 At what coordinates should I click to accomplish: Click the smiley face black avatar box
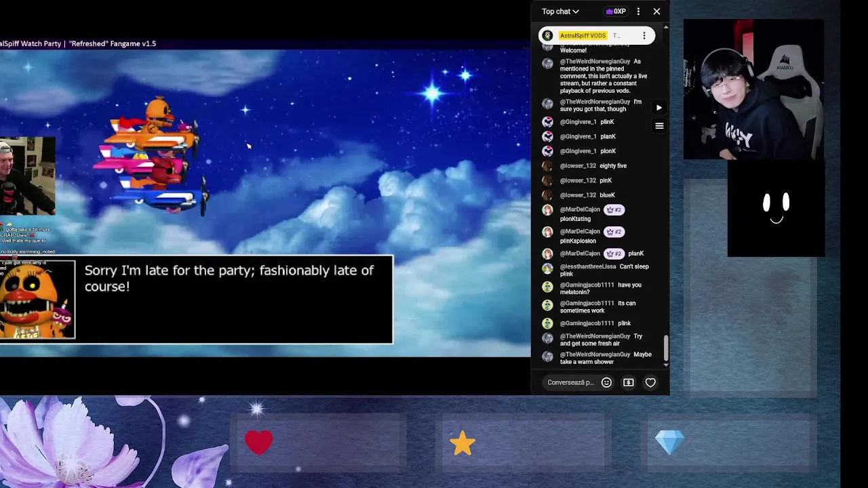point(776,208)
